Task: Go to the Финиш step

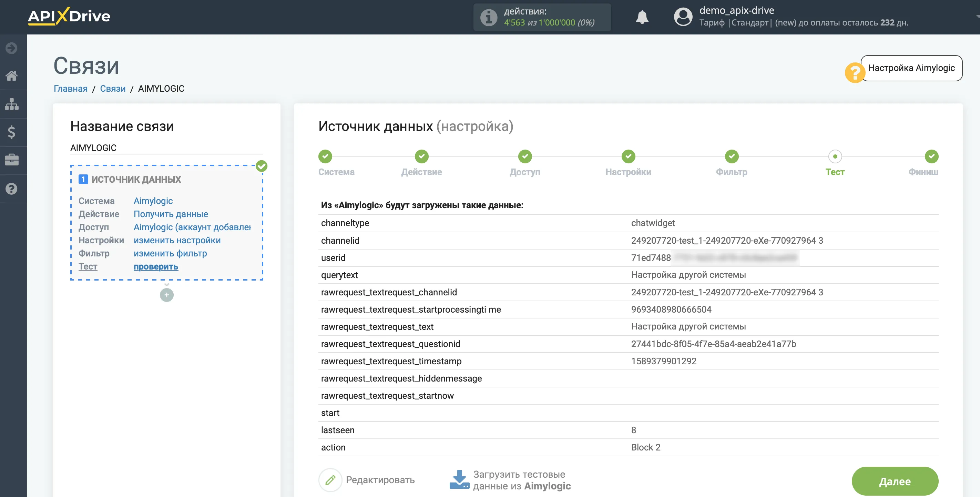Action: click(x=931, y=156)
